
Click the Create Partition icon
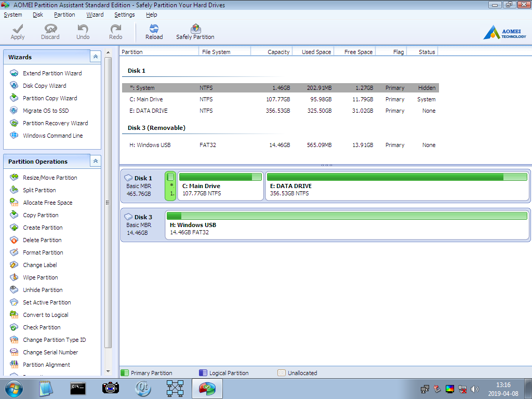(x=14, y=228)
